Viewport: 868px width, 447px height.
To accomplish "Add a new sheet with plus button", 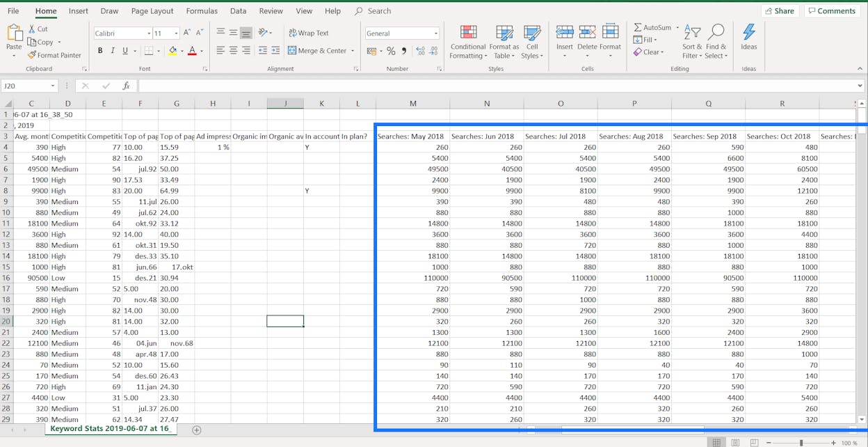I will point(197,430).
